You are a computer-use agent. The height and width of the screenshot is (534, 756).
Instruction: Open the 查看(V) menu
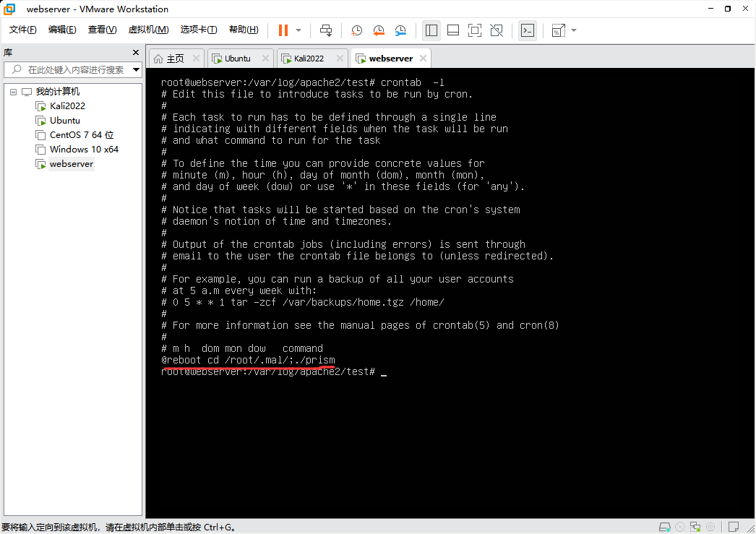coord(102,30)
